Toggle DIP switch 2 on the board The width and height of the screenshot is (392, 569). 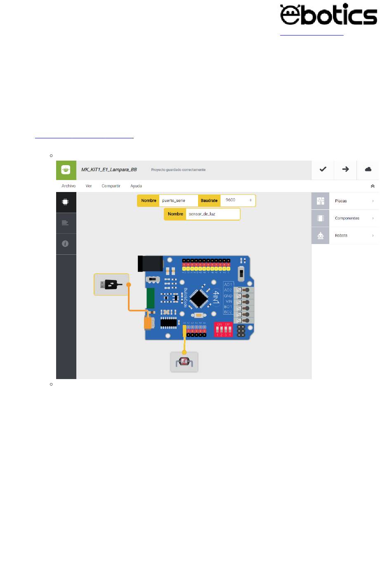tap(222, 330)
